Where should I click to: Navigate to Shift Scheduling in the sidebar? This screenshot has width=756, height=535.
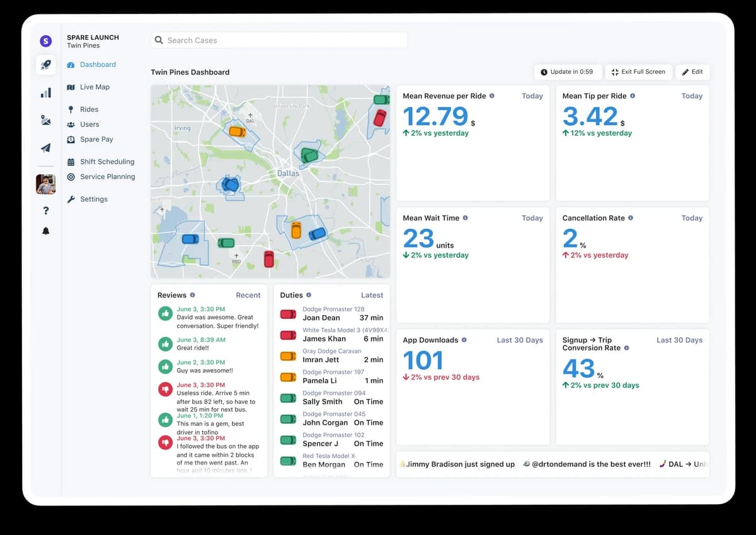106,161
